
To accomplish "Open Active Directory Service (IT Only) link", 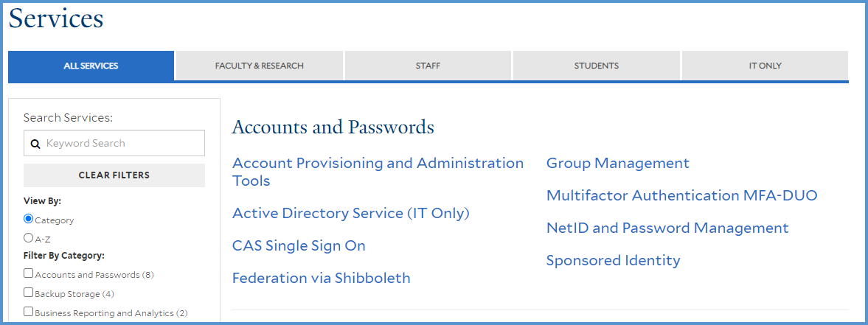I will click(x=351, y=214).
